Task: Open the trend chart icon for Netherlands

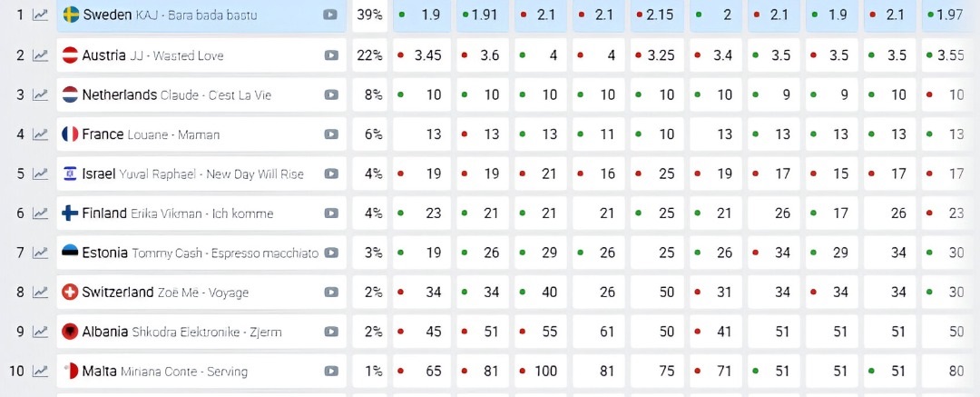Action: click(41, 94)
